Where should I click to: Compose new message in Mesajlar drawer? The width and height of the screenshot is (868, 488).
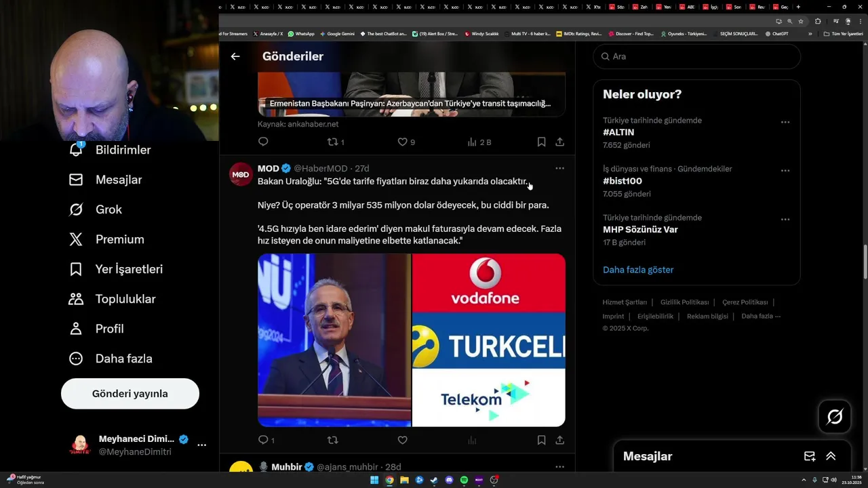point(810,456)
